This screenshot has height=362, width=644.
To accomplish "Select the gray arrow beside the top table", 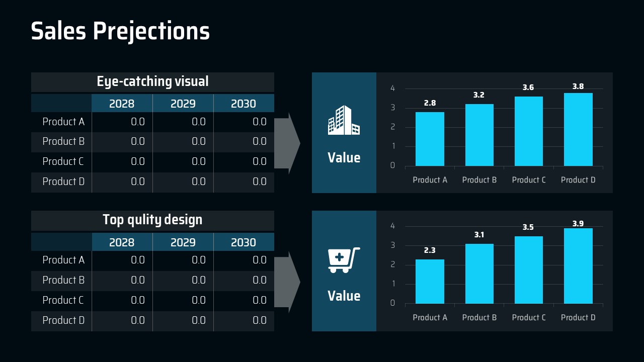I will (x=288, y=143).
